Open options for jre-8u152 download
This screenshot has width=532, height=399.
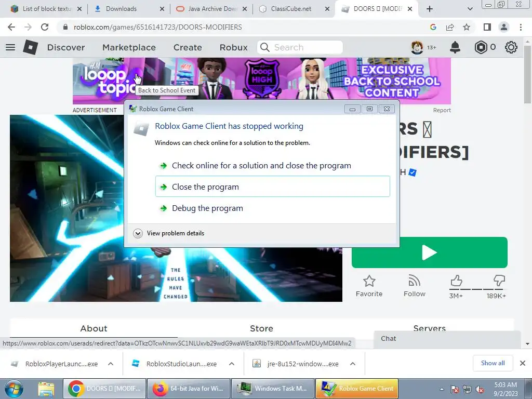(353, 364)
